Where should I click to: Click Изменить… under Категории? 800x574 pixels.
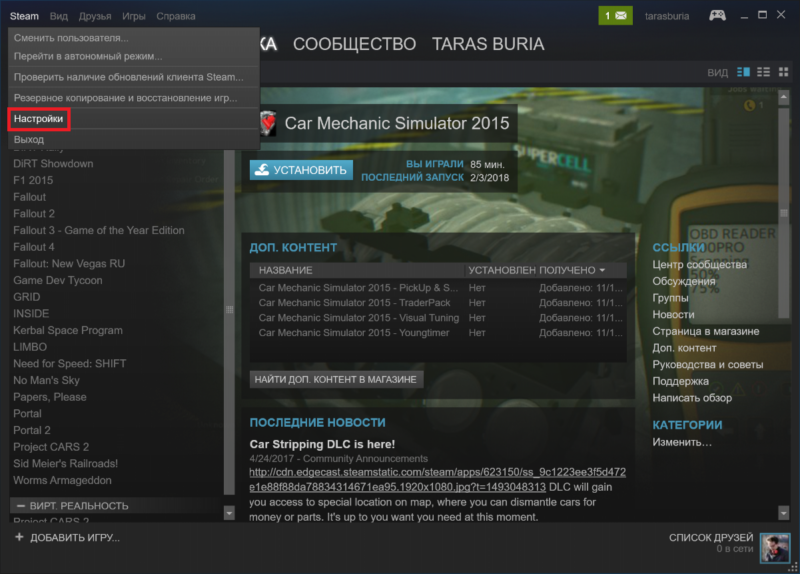[x=682, y=442]
